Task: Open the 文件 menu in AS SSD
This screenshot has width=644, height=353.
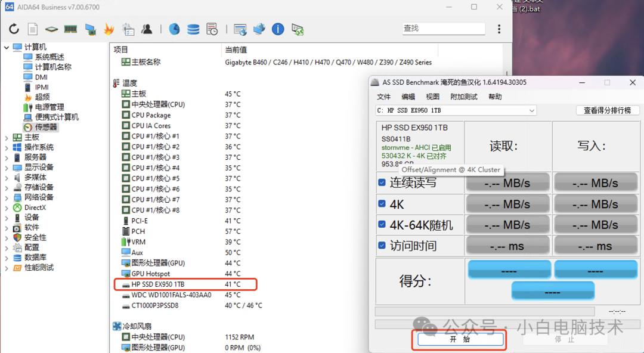Action: [383, 97]
